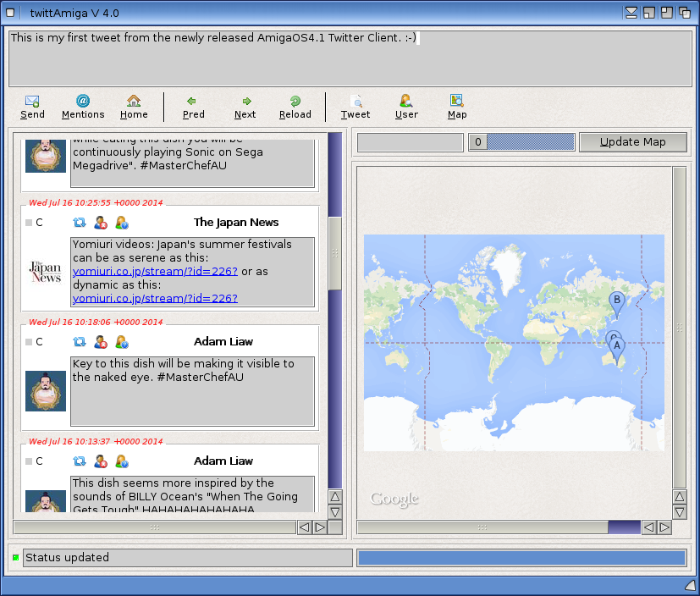Click the tweet list scroll left arrow
The image size is (700, 596).
click(x=305, y=527)
